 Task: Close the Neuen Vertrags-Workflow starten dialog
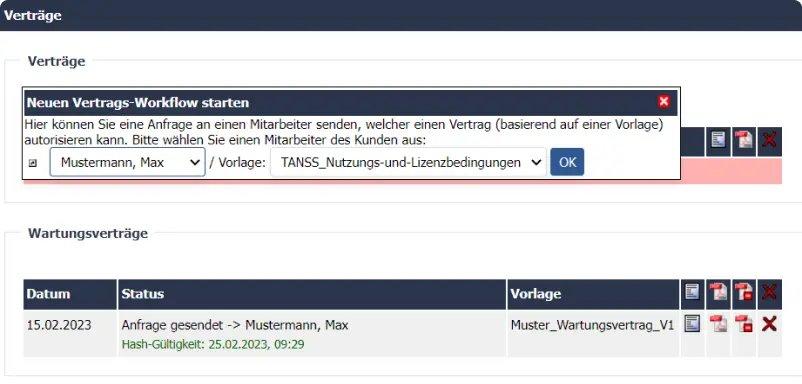[663, 101]
